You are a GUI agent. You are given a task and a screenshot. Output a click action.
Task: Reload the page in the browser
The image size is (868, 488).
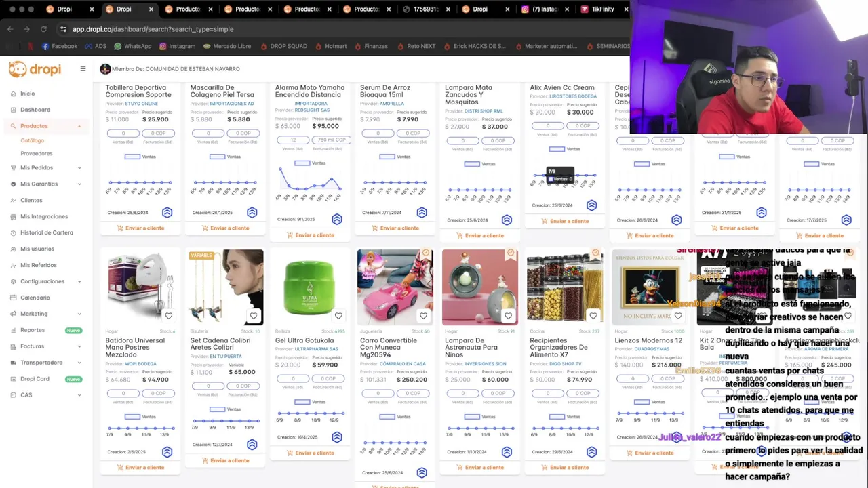tap(43, 29)
